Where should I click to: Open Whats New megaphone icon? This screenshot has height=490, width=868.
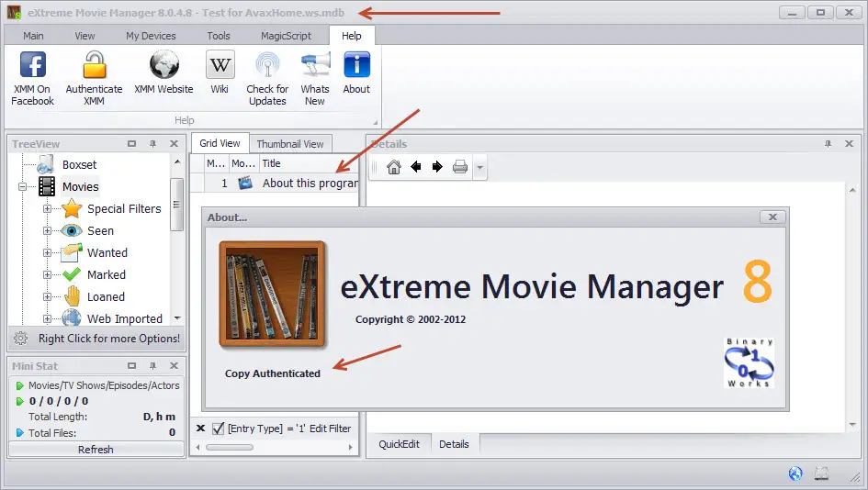pyautogui.click(x=315, y=65)
